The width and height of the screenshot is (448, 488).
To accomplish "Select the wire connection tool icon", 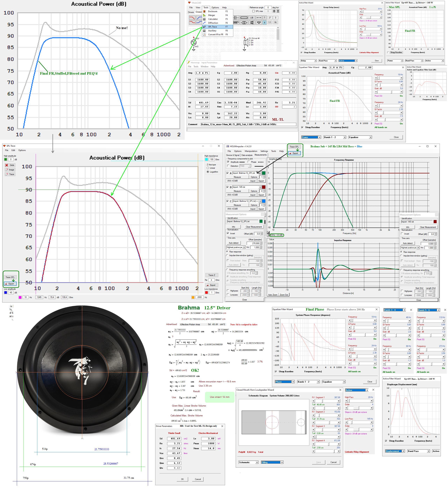I will pos(259,18).
